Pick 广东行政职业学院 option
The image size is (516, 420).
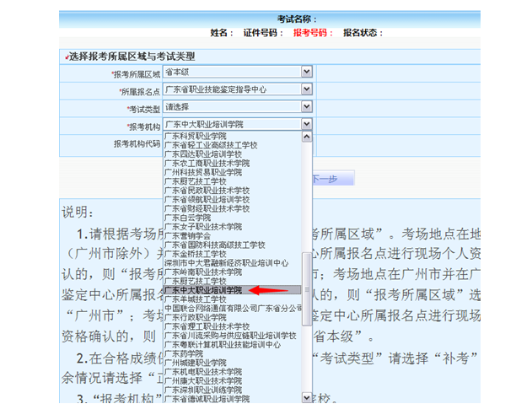click(196, 317)
